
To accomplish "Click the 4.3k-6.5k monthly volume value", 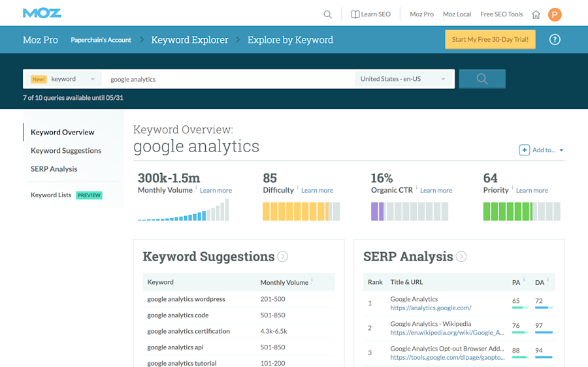I will (273, 331).
